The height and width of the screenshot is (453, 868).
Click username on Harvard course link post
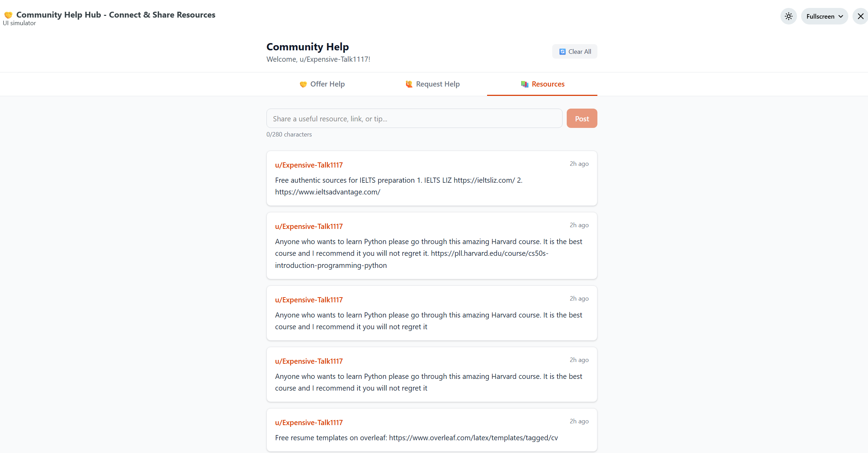click(309, 226)
